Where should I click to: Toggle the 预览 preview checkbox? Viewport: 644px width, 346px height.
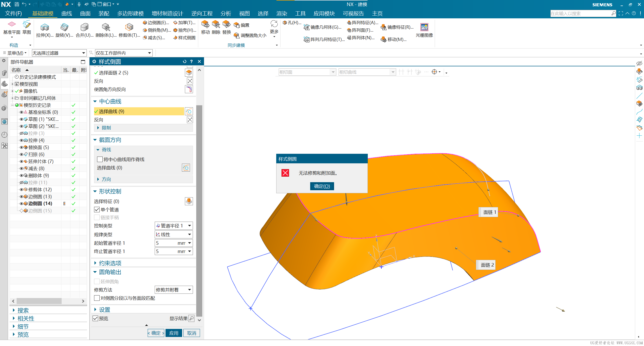(95, 318)
